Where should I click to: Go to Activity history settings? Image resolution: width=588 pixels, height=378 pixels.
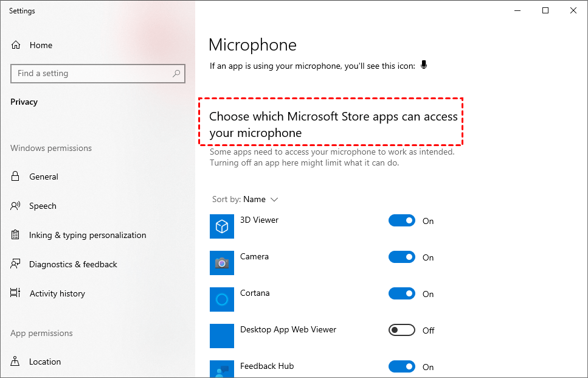pos(57,293)
